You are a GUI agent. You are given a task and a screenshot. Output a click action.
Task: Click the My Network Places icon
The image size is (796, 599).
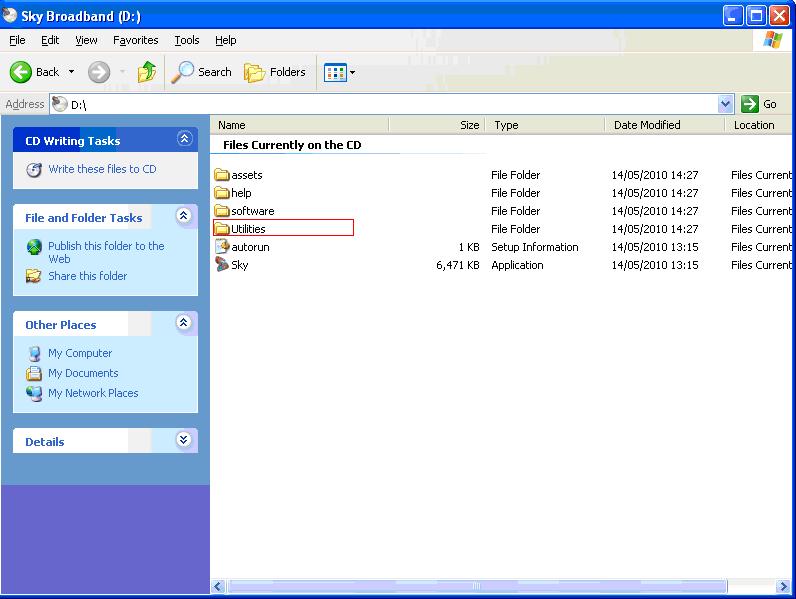(34, 393)
